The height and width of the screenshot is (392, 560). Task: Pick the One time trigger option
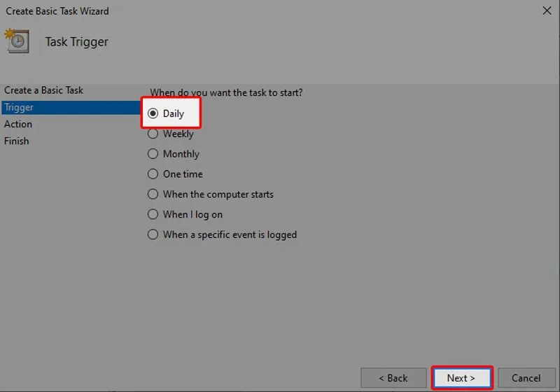coord(153,174)
